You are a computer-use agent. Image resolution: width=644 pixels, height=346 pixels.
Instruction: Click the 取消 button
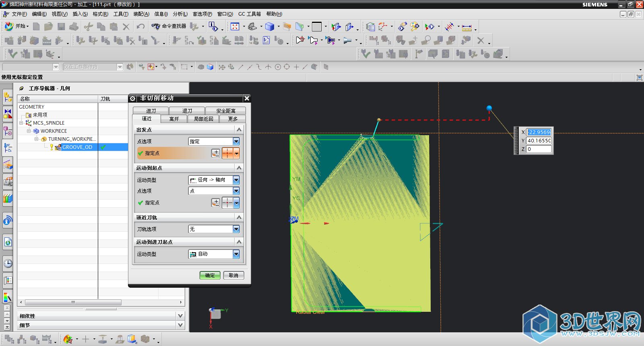pos(233,276)
